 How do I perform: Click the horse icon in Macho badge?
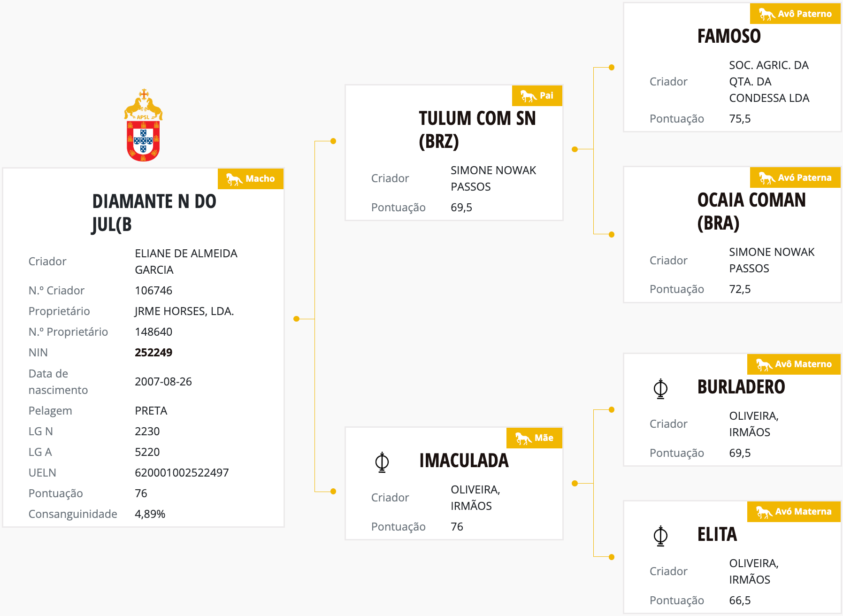(234, 179)
